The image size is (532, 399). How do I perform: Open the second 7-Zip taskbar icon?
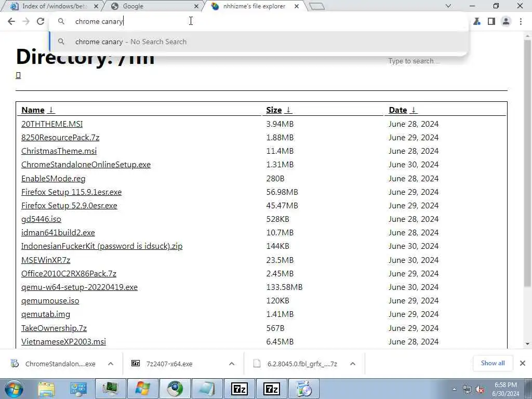pos(271,389)
